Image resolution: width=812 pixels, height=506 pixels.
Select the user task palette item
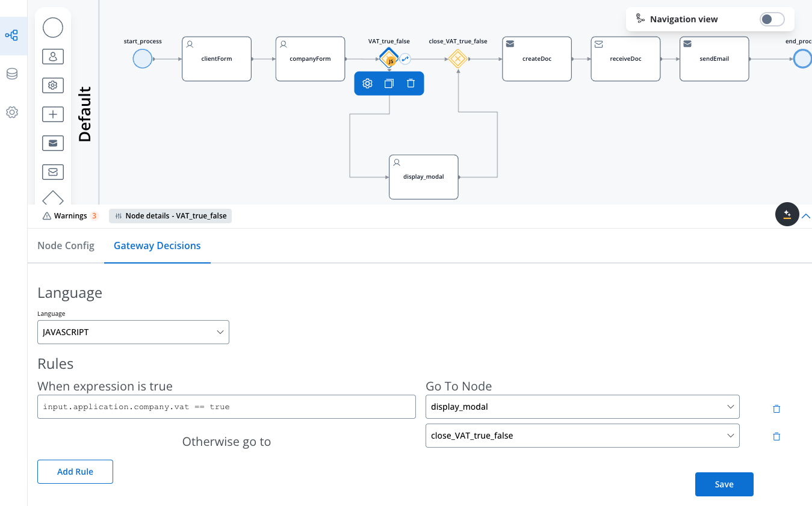tap(53, 57)
